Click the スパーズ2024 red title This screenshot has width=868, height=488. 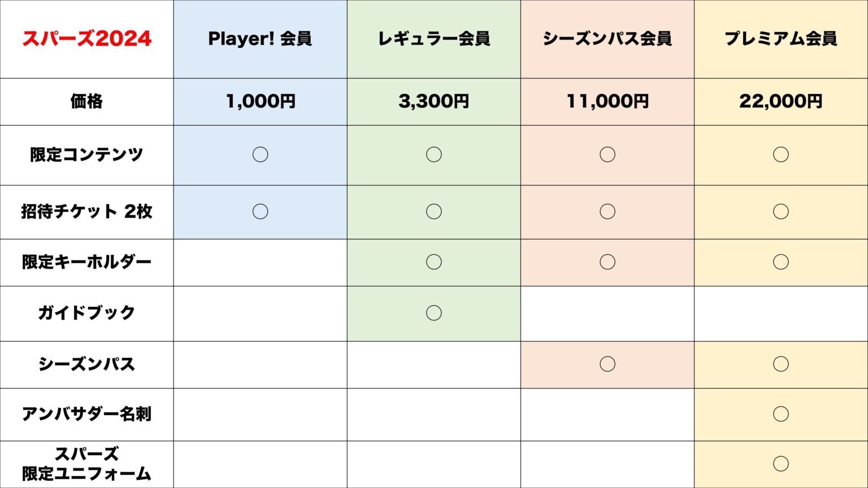[x=87, y=38]
